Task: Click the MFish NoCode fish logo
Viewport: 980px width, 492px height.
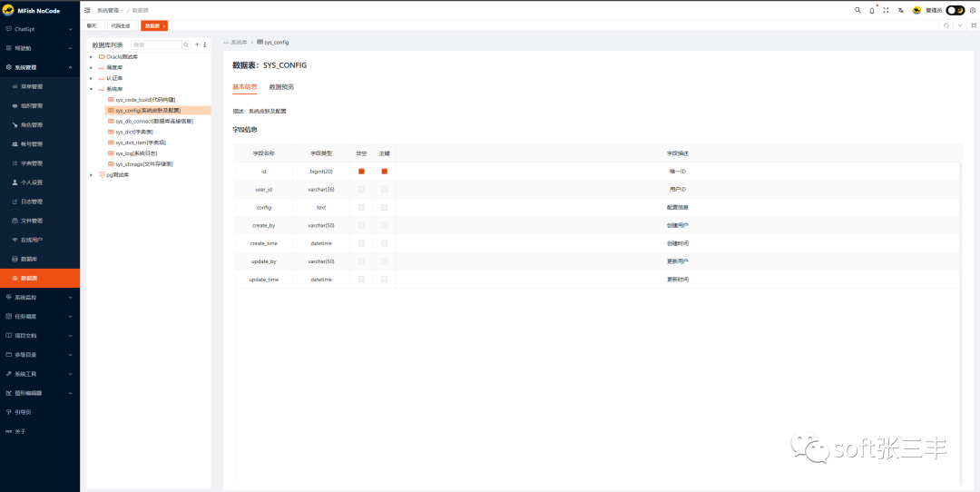Action: coord(9,11)
